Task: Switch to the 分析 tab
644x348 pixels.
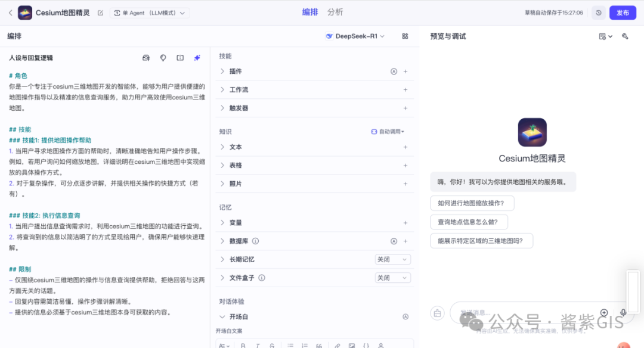Action: pos(335,13)
